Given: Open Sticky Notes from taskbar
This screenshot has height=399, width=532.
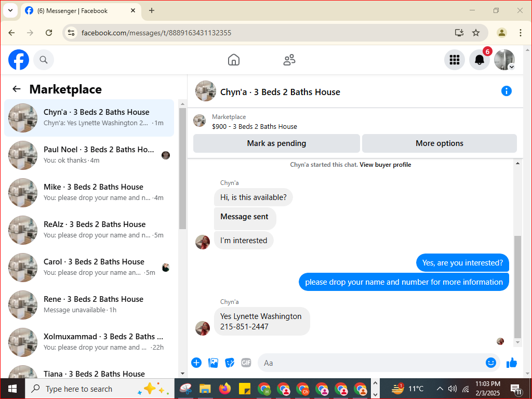Looking at the screenshot, I should (x=244, y=389).
